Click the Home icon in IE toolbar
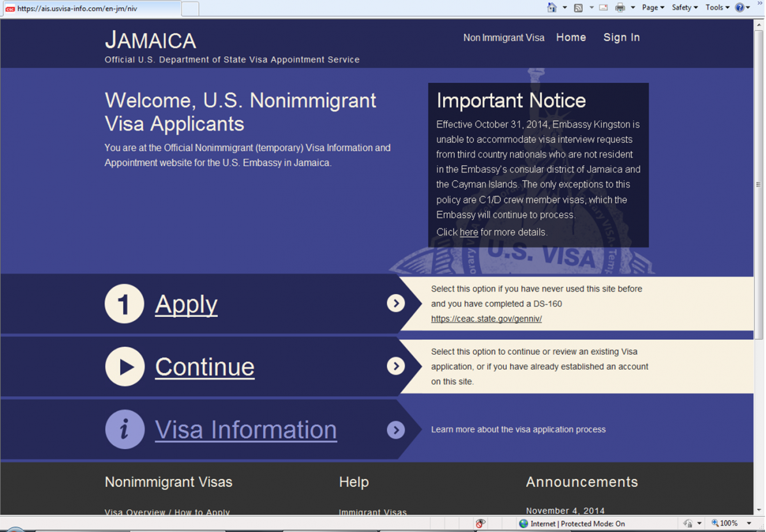 [552, 8]
